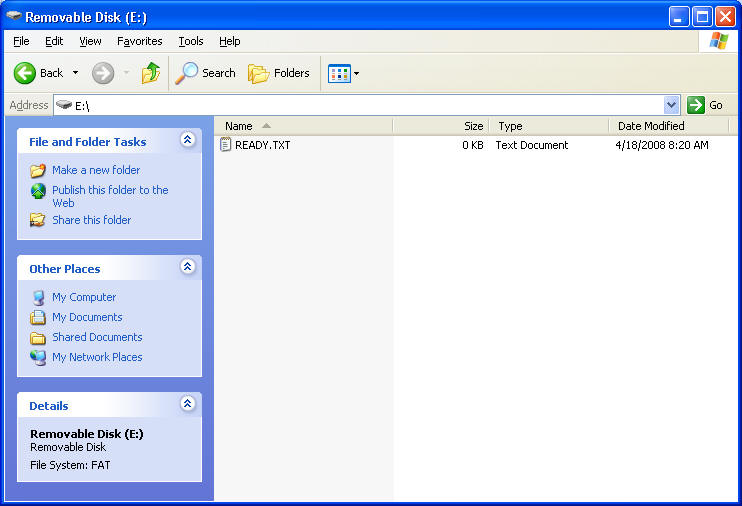The width and height of the screenshot is (742, 506).
Task: Toggle the Folders tree pane
Action: pos(279,73)
